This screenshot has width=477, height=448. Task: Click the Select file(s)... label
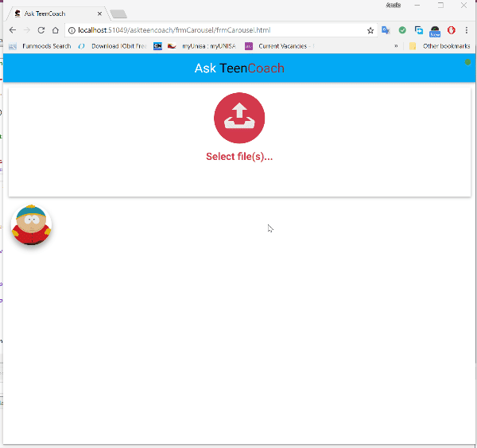pos(239,157)
